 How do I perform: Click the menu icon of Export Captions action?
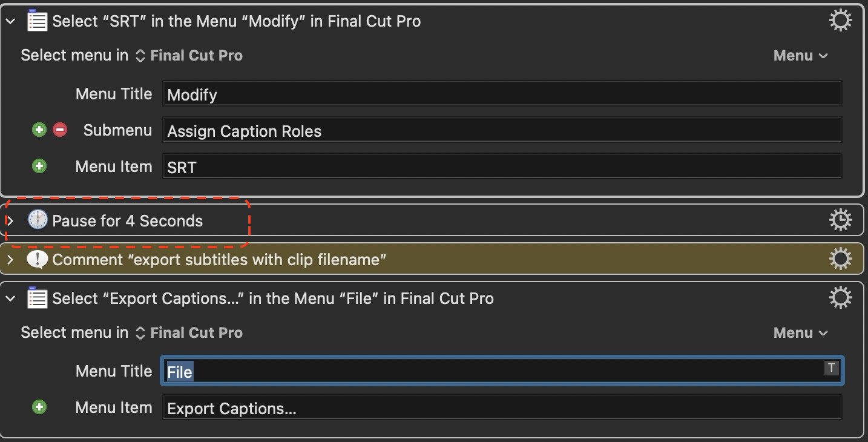38,298
